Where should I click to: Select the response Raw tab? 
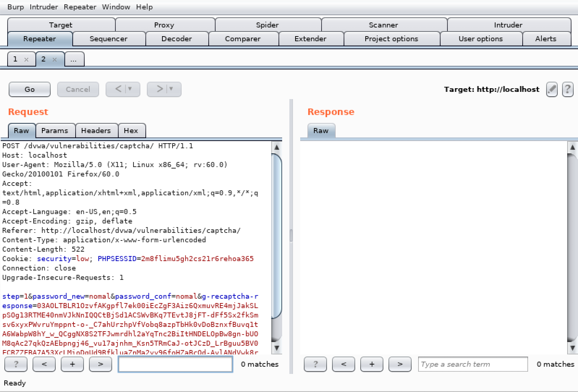pos(321,131)
